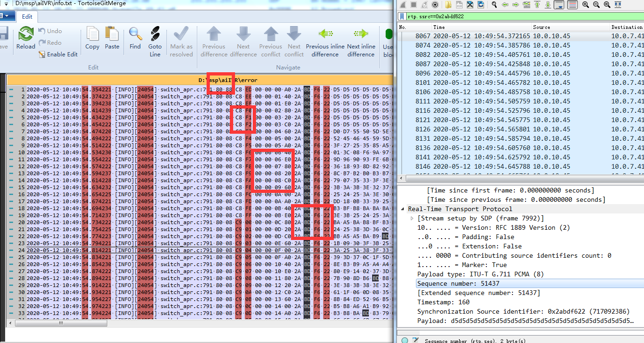Reset zoom to 100% in Wireshark
The image size is (644, 343).
click(x=606, y=4)
